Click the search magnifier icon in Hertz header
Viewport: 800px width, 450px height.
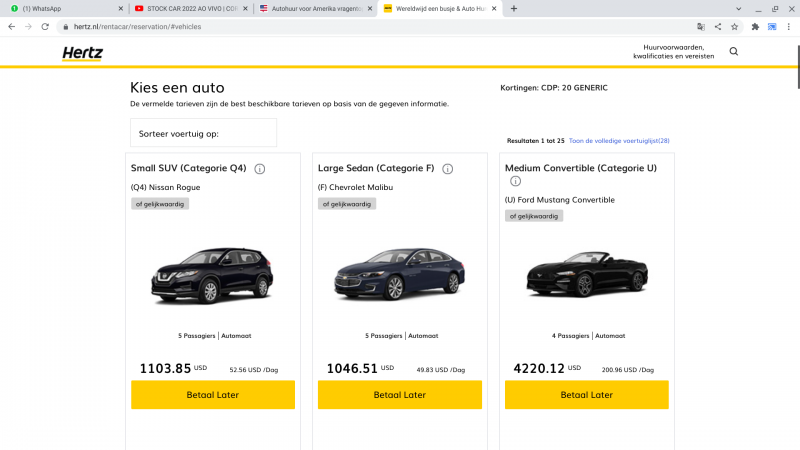734,51
